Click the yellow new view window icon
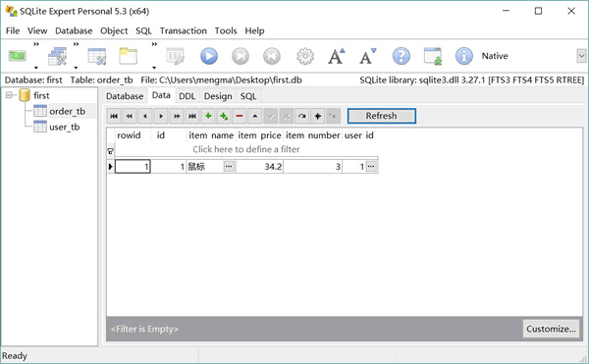Screen dimensions: 589x364 (x=128, y=56)
